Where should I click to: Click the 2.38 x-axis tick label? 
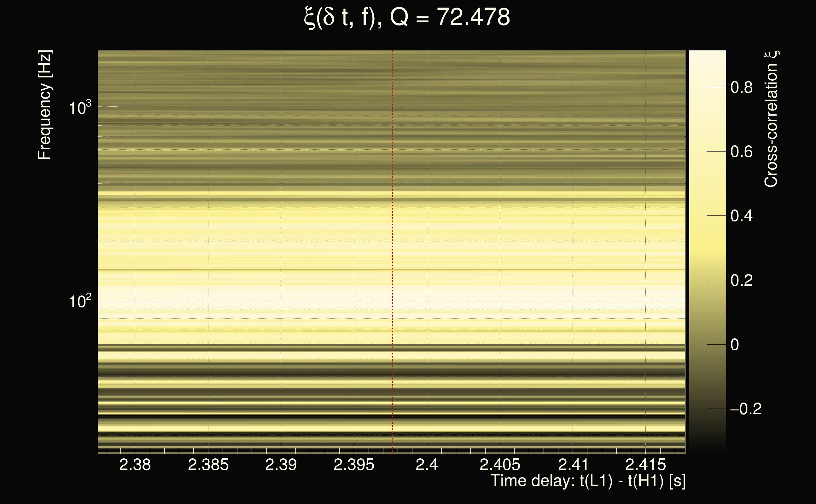click(135, 465)
